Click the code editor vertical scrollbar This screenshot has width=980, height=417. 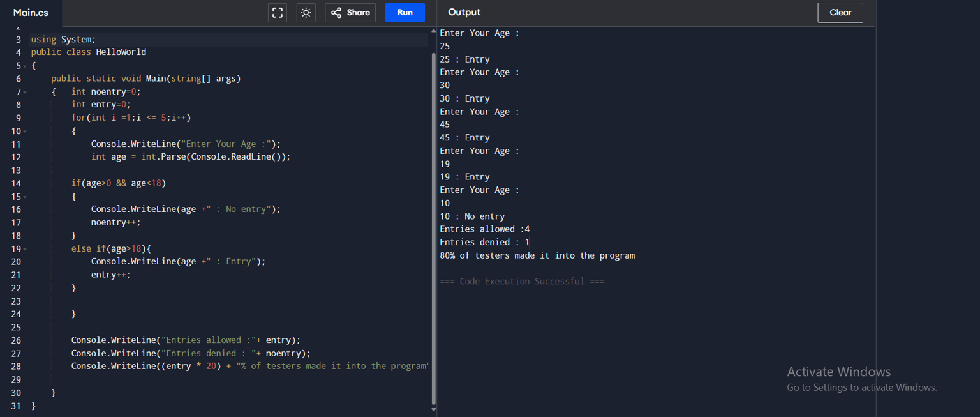pyautogui.click(x=434, y=229)
